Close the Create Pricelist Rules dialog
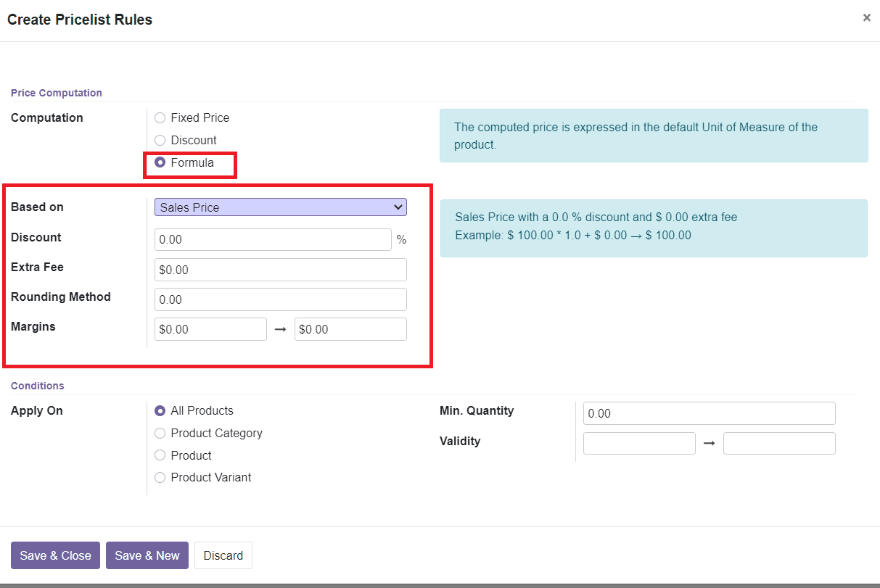Screen dimensions: 880x588 click(866, 17)
